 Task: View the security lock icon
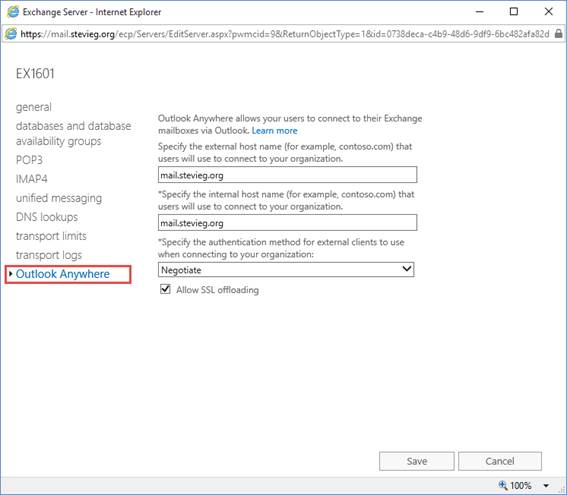coord(558,34)
